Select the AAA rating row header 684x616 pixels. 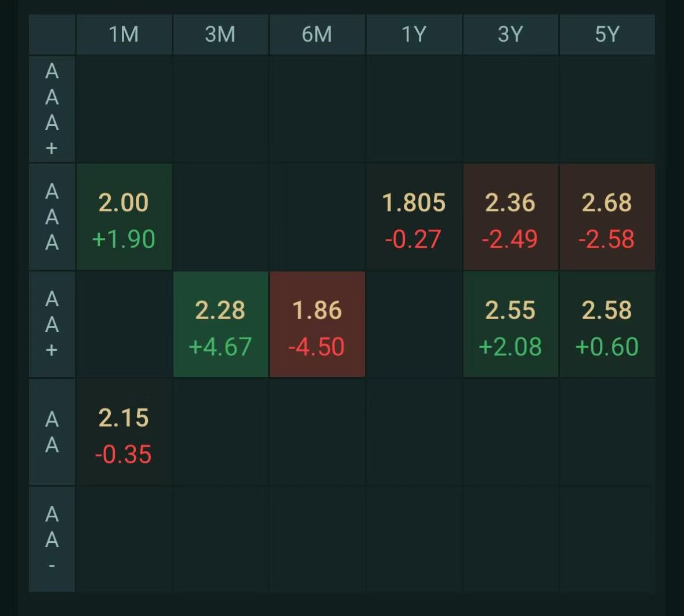tap(52, 217)
